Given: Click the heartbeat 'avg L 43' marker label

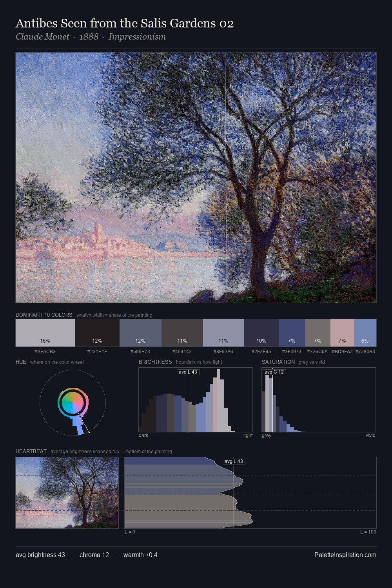Looking at the screenshot, I should 234,461.
